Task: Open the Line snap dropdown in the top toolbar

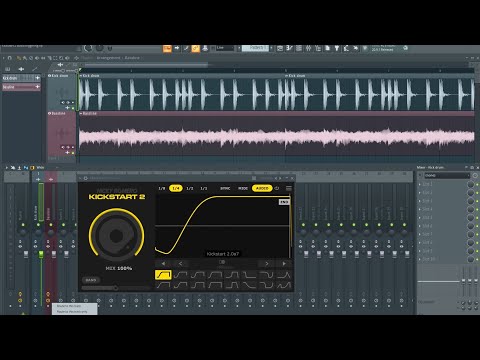Action: pos(225,48)
